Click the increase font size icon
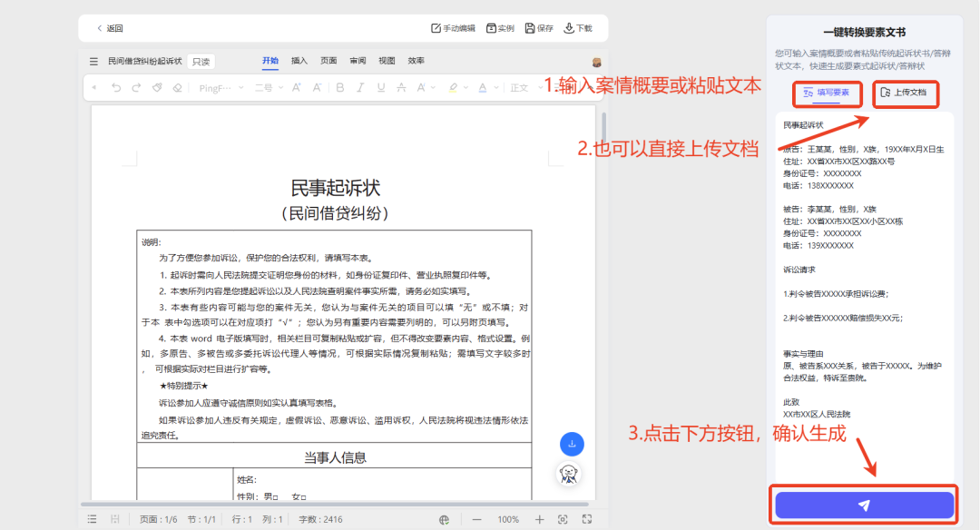 (x=296, y=88)
